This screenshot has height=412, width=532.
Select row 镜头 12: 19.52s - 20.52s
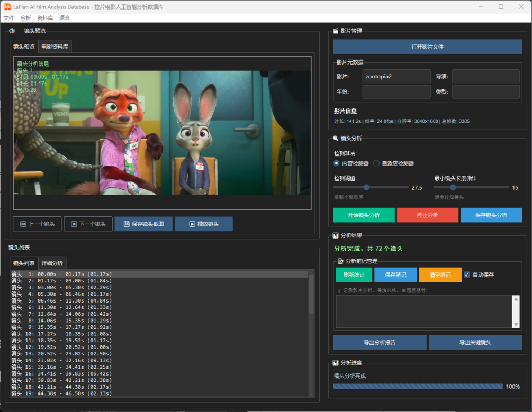(159, 347)
